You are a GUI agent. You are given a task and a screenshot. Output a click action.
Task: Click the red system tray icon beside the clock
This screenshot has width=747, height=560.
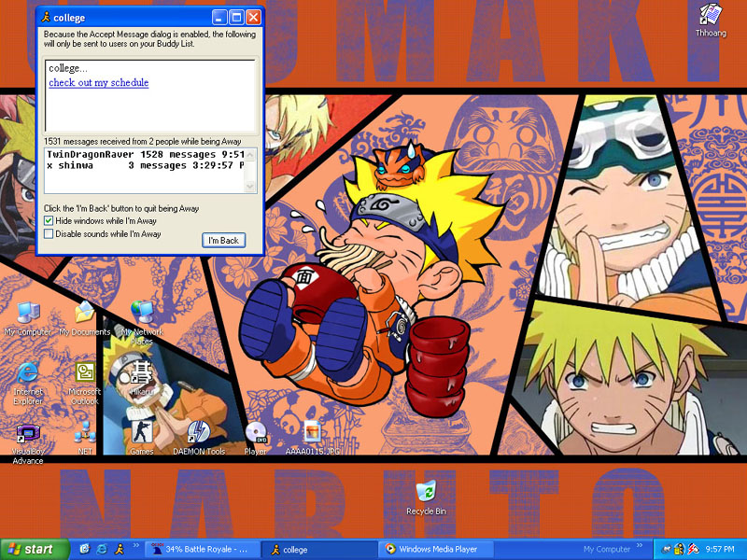click(x=693, y=549)
